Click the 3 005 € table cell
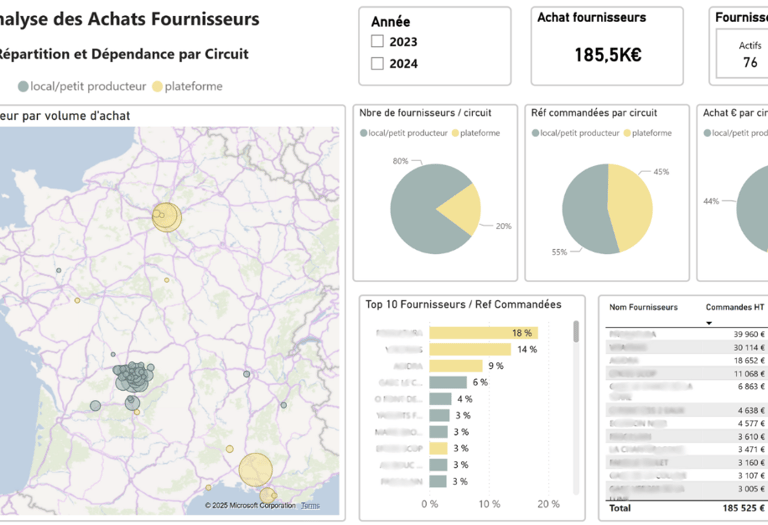Image resolution: width=768 pixels, height=525 pixels. pos(751,489)
